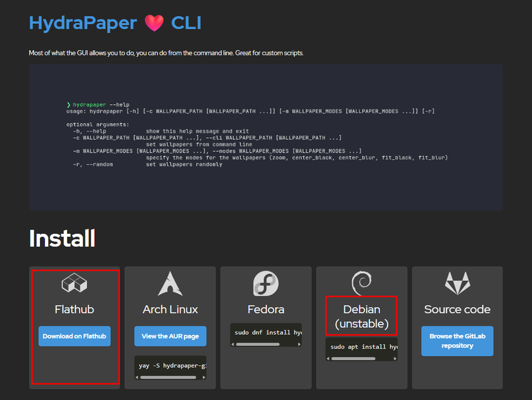The width and height of the screenshot is (532, 400).
Task: Click the right arrow on the Fedora command scrollbar
Action: pyautogui.click(x=299, y=343)
